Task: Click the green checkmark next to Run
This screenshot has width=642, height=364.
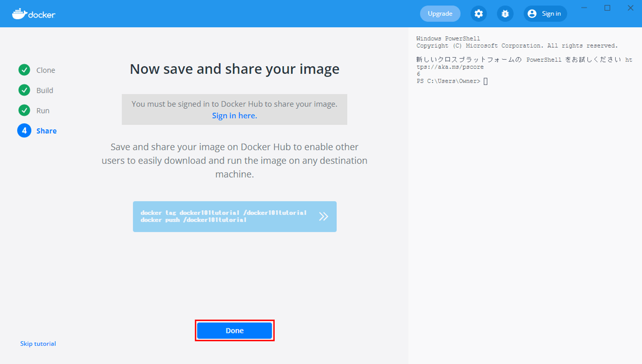Action: pyautogui.click(x=24, y=110)
